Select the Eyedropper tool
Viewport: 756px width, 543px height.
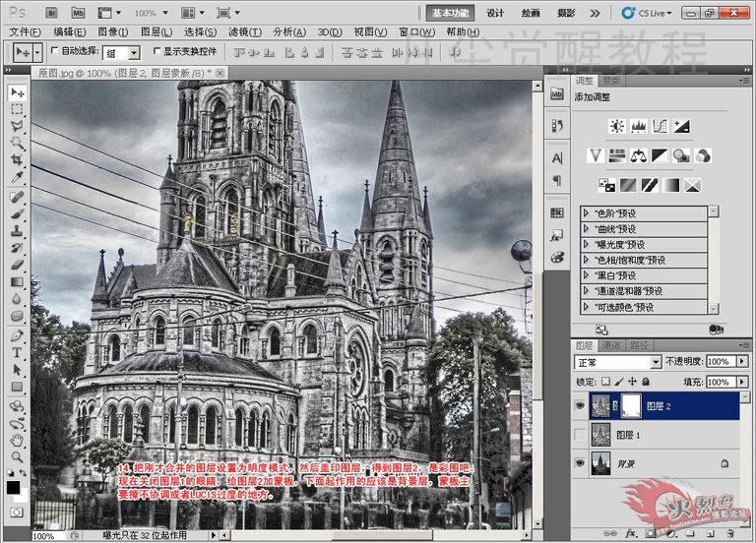coord(17,176)
